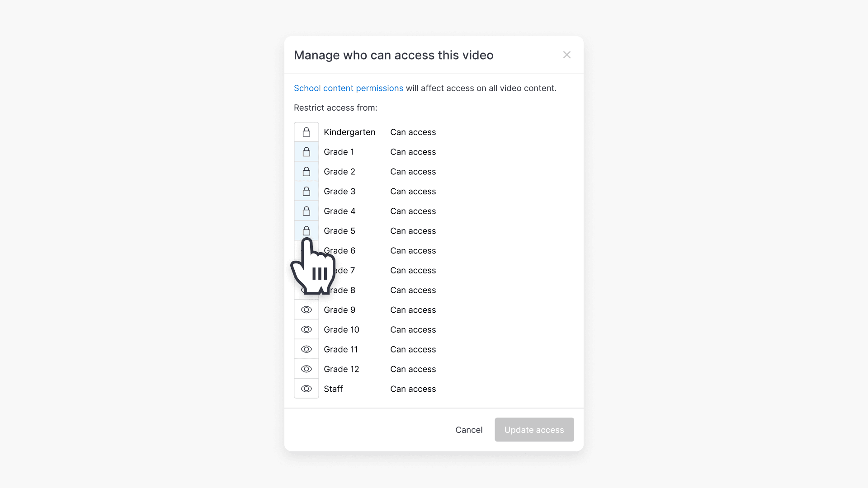Toggle Staff visibility with the eye icon
The image size is (868, 488).
pyautogui.click(x=306, y=389)
